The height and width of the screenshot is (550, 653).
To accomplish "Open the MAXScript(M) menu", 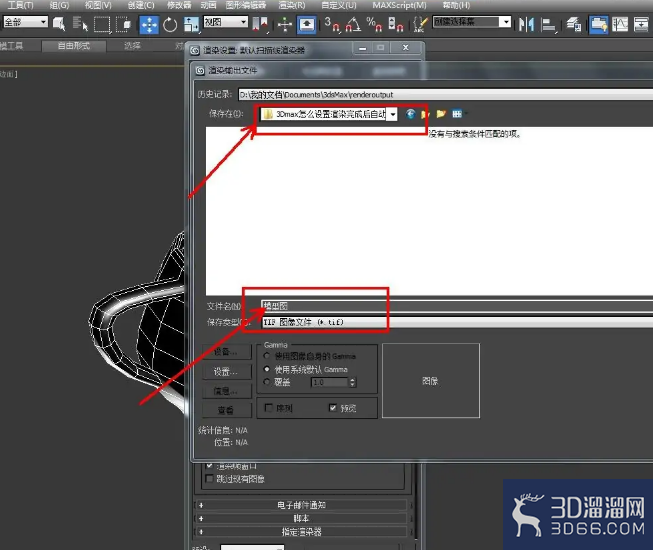I will pyautogui.click(x=399, y=5).
